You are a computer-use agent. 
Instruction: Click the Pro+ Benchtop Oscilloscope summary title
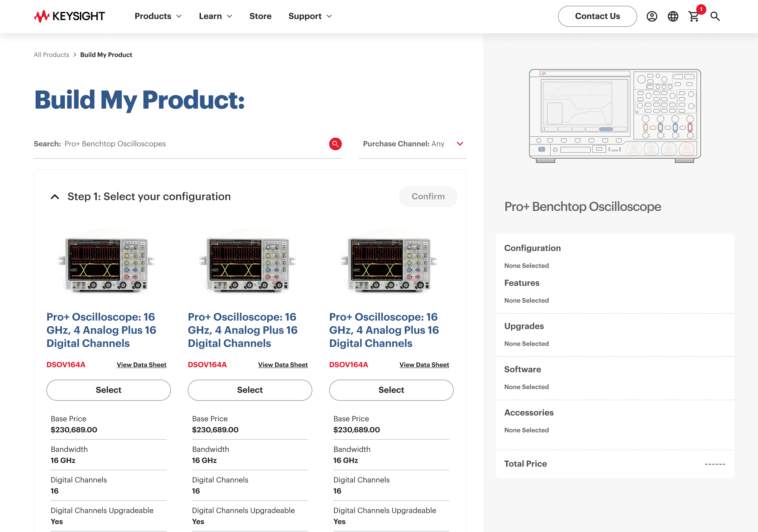coord(583,207)
